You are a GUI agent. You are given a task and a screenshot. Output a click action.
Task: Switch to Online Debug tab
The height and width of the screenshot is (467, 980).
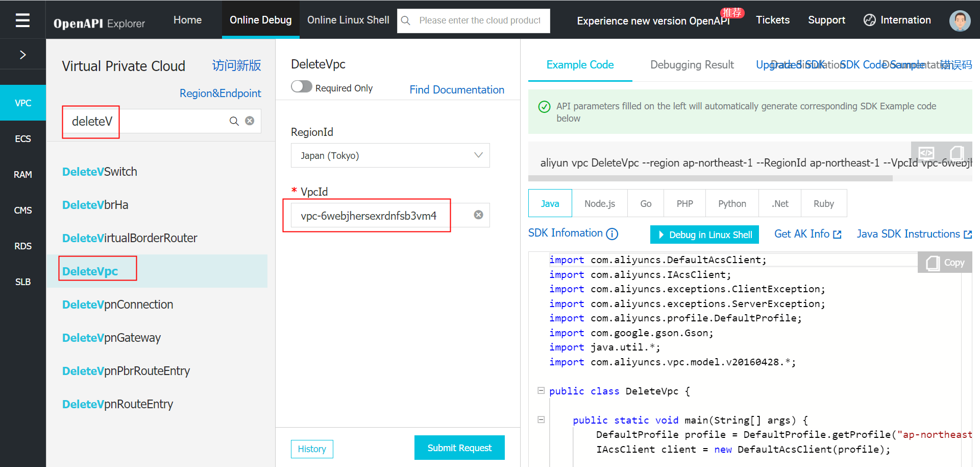[260, 20]
